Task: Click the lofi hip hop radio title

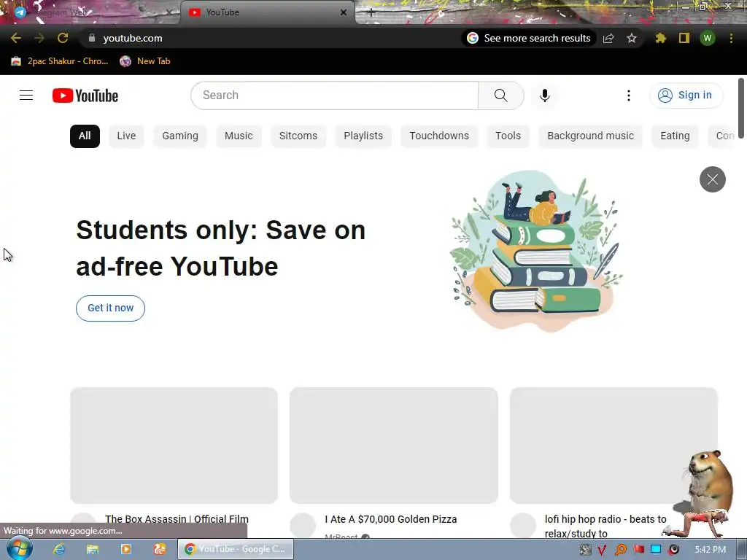Action: click(x=605, y=526)
